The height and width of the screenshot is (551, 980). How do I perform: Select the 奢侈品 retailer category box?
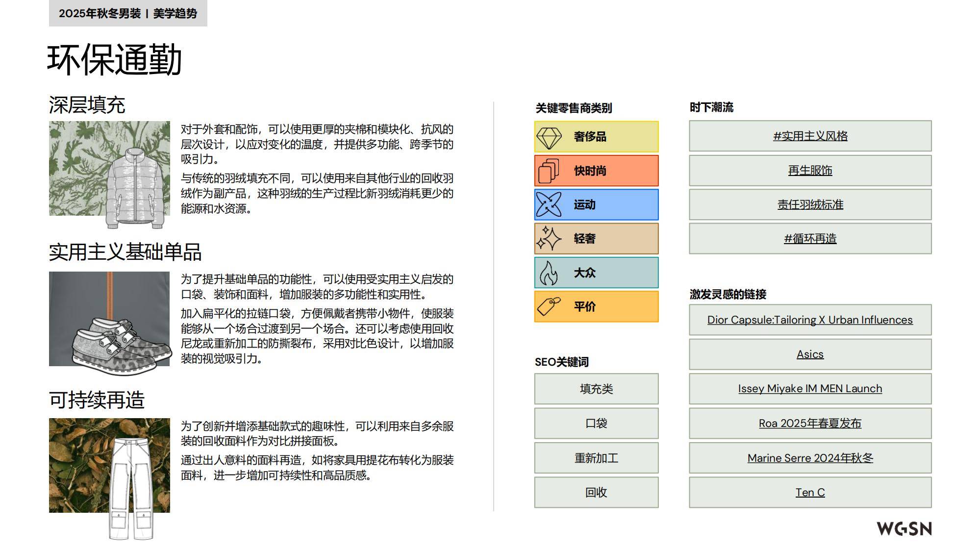tap(596, 137)
